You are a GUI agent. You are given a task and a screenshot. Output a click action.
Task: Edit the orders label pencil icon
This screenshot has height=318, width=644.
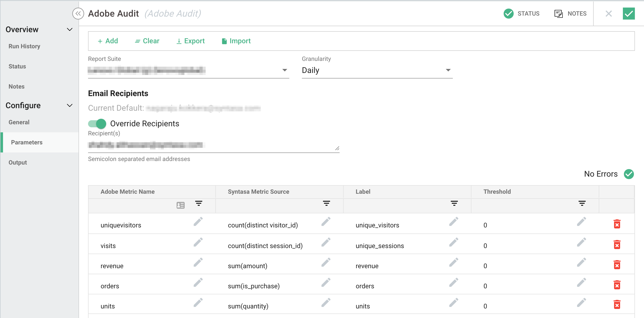click(x=454, y=283)
